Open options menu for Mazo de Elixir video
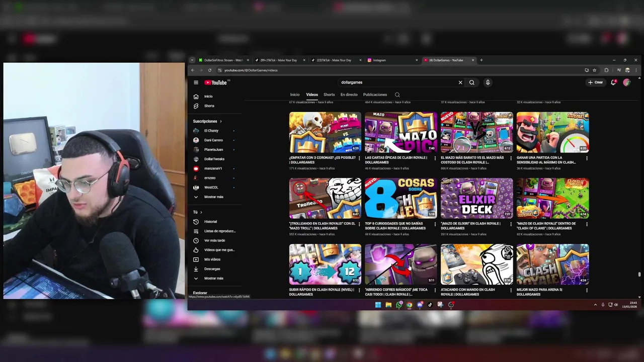The width and height of the screenshot is (644, 362). 511,224
